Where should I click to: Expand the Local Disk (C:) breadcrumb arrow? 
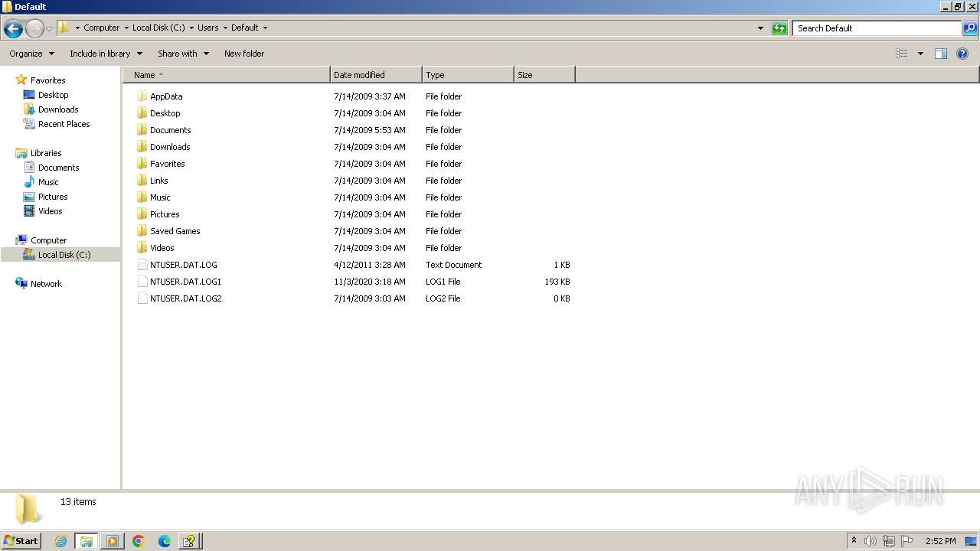pyautogui.click(x=191, y=28)
